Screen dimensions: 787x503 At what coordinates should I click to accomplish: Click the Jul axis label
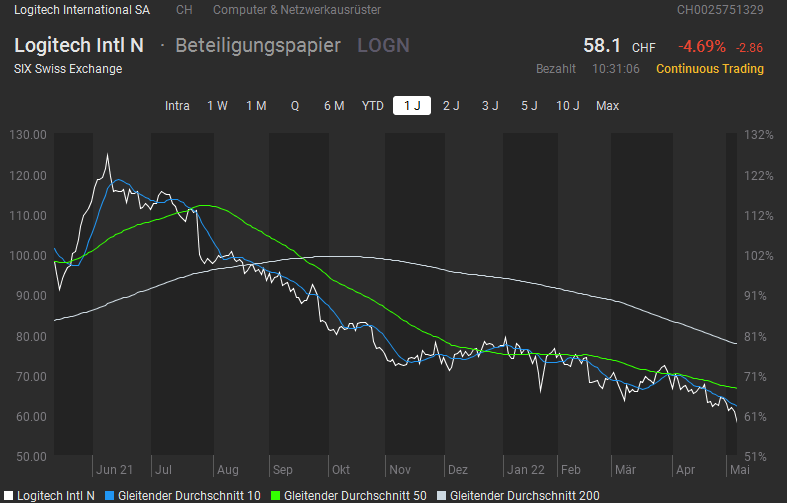(x=163, y=470)
